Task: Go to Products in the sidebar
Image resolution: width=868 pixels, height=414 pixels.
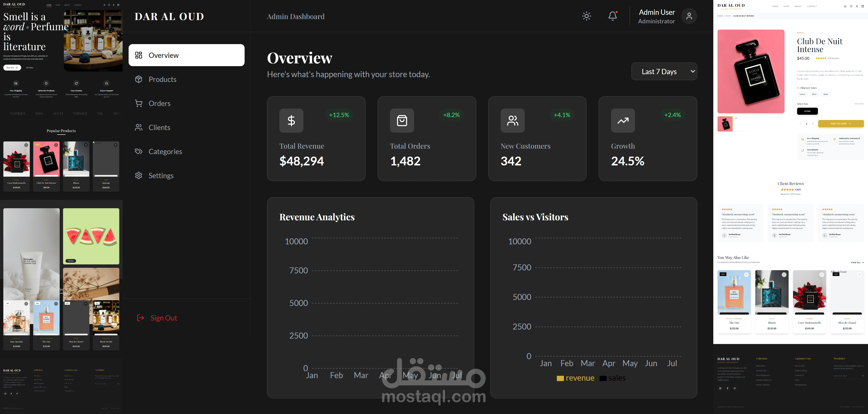Action: (x=162, y=79)
